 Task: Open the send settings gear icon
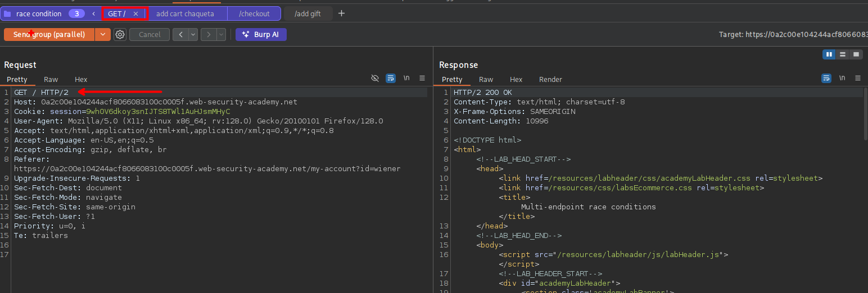click(120, 35)
